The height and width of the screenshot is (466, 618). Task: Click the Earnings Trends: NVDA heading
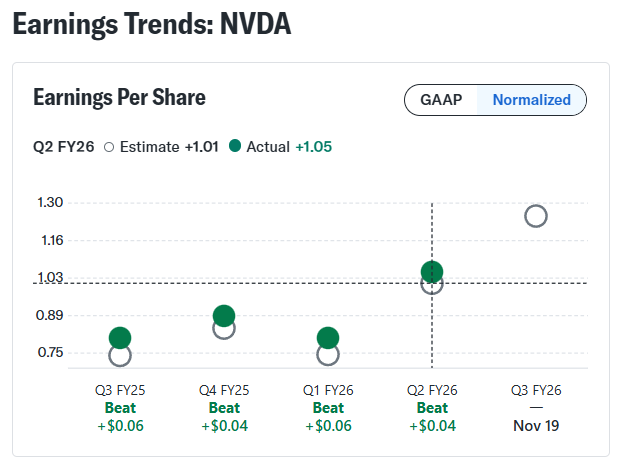(152, 24)
